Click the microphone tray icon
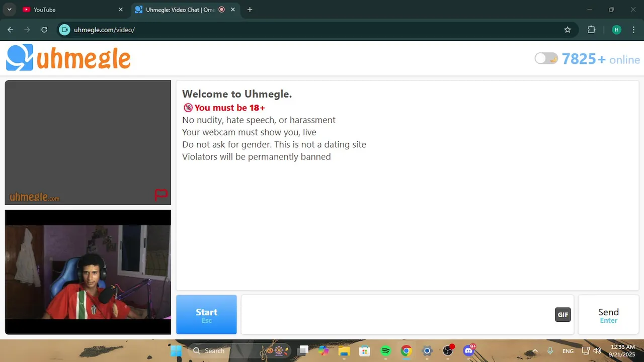Screen dimensions: 644x362 [550, 350]
